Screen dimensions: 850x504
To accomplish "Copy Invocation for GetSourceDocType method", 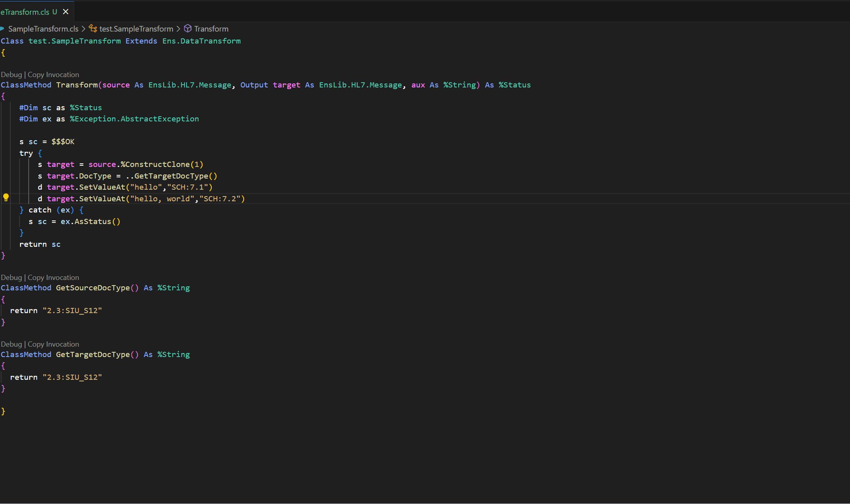I will pos(53,278).
